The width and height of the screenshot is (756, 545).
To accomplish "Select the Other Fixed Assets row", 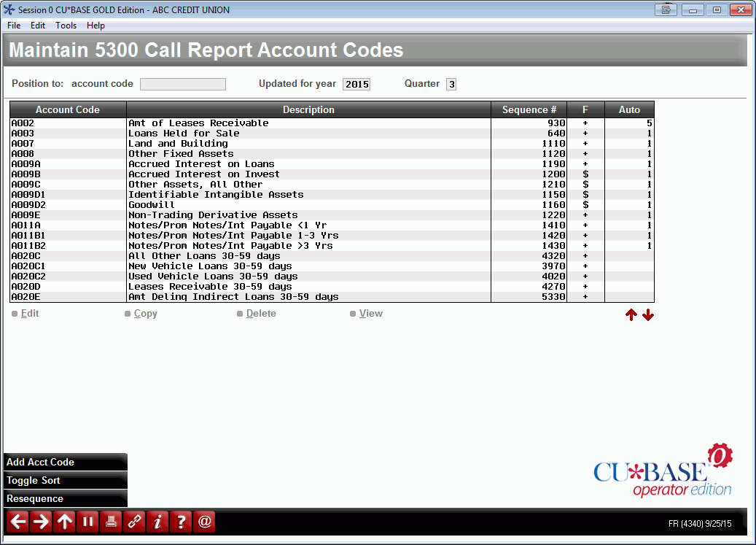I will (x=332, y=154).
